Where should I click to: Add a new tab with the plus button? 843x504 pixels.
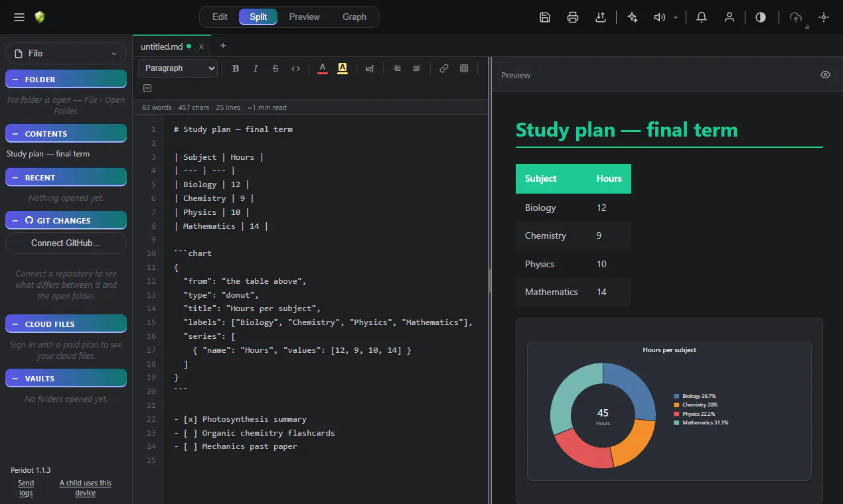click(223, 46)
